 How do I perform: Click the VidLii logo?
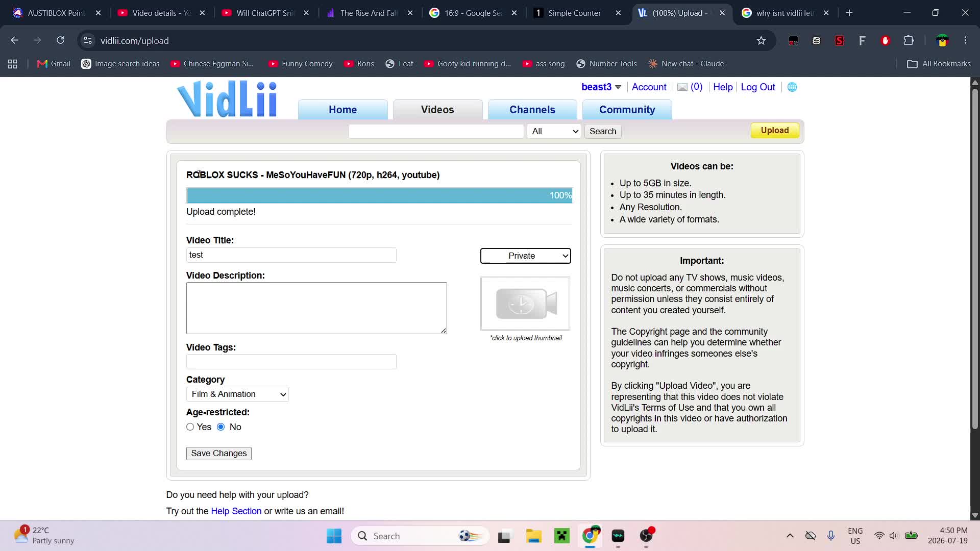click(x=227, y=99)
